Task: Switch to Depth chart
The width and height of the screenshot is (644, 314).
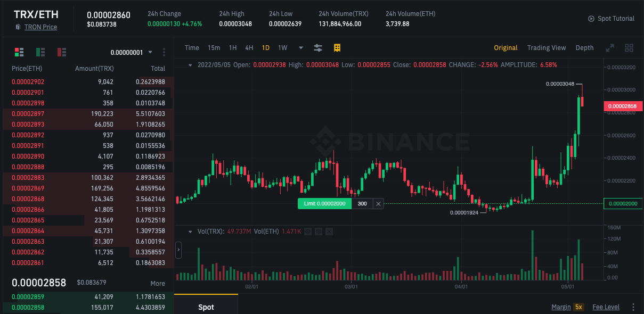Action: point(584,48)
